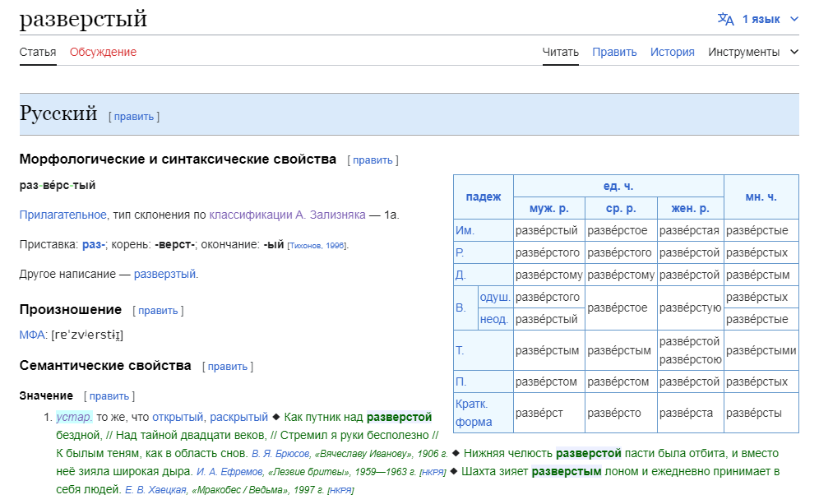
Task: Click the 'ед. ч.' table header
Action: tap(618, 186)
